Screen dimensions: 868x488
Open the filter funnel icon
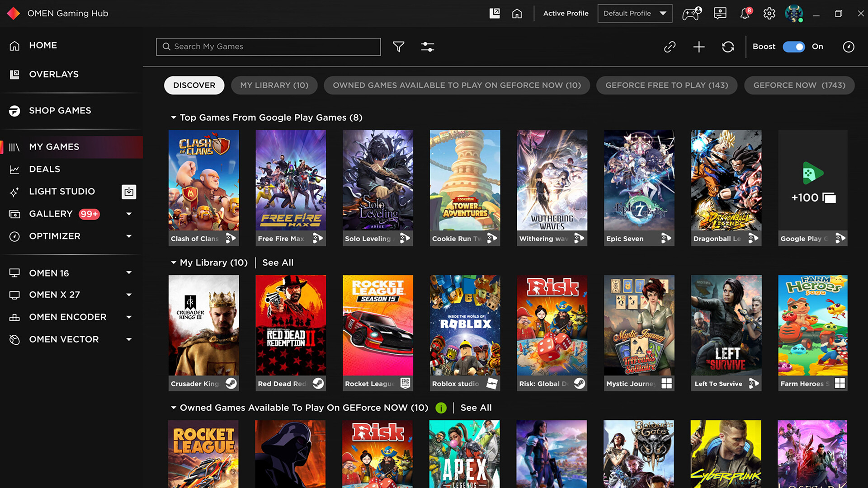pyautogui.click(x=398, y=47)
